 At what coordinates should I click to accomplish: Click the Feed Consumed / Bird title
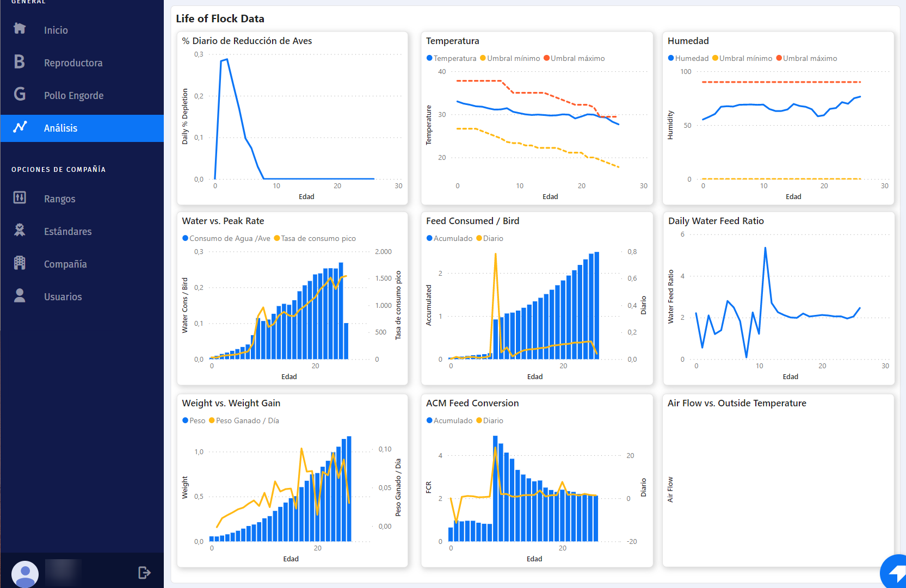(472, 221)
